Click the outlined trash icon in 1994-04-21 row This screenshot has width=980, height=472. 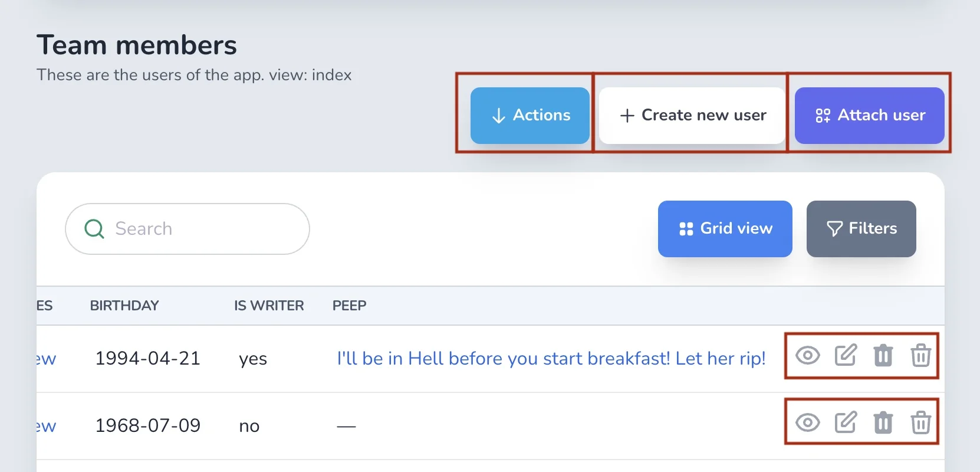tap(920, 356)
